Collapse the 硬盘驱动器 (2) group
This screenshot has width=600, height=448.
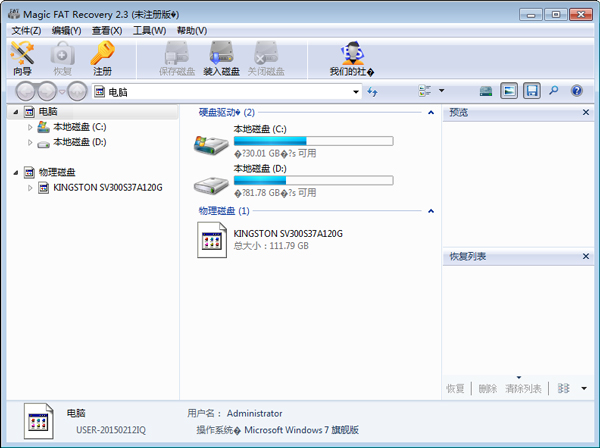point(431,112)
